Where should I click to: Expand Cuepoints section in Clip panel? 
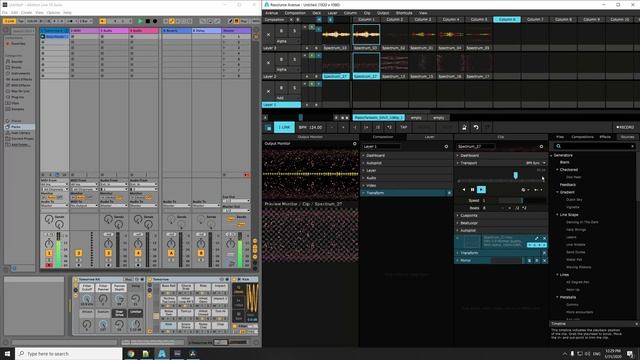click(501, 216)
